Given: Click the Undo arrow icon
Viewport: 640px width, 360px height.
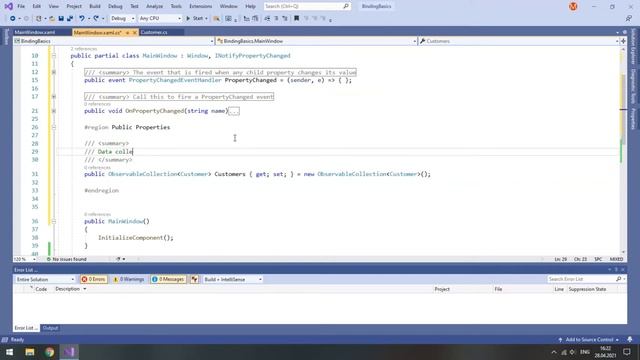Looking at the screenshot, I should coord(82,18).
